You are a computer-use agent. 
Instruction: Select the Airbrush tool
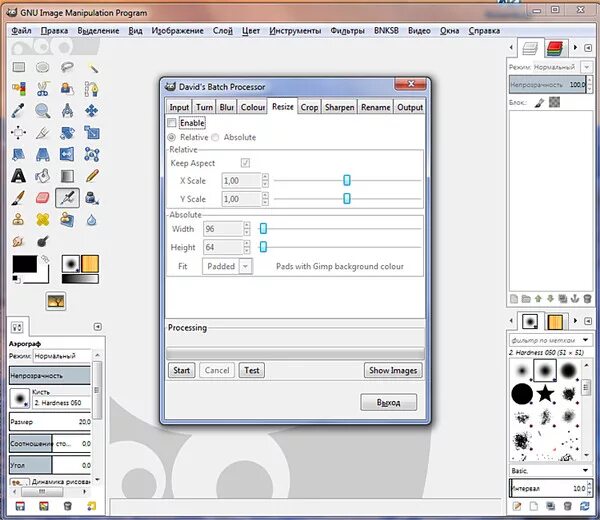click(67, 198)
